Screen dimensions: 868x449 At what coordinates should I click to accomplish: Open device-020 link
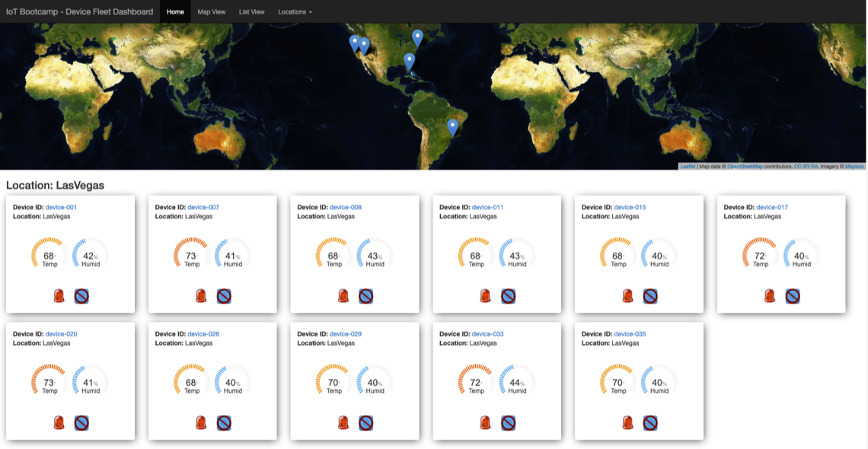pyautogui.click(x=61, y=335)
